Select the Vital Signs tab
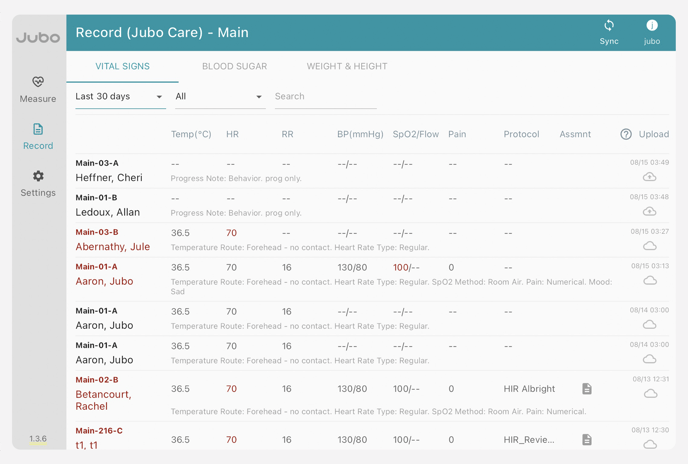Image resolution: width=688 pixels, height=464 pixels. 122,66
